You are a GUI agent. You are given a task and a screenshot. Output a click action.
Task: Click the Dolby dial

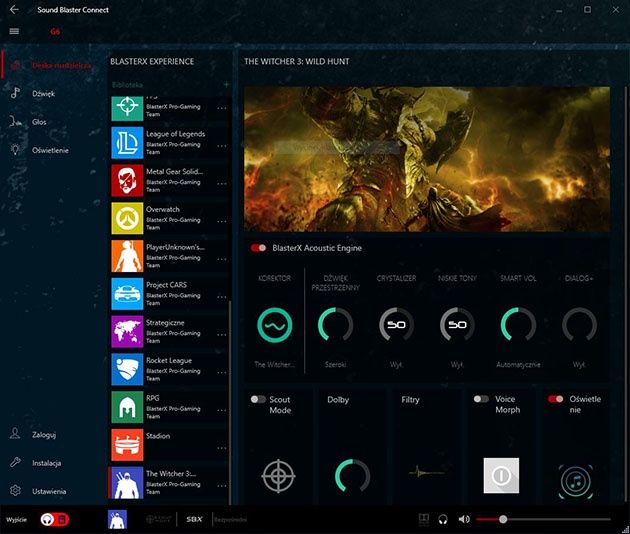(352, 476)
